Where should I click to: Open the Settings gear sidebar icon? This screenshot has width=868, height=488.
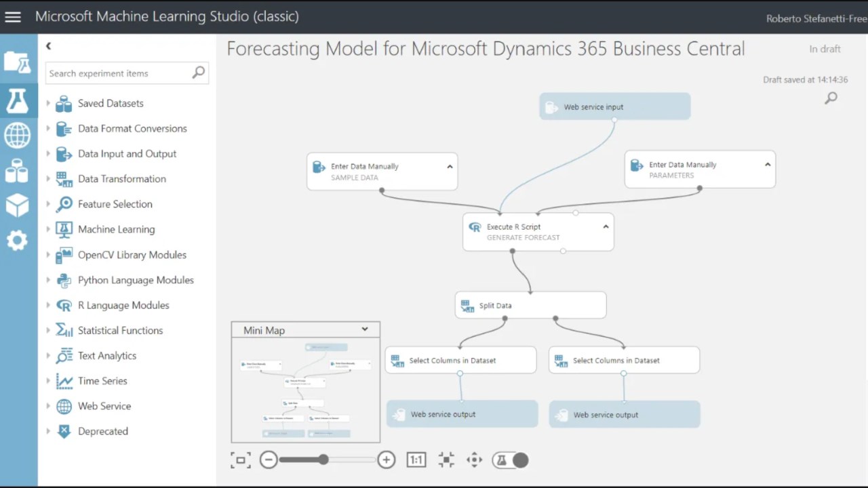(17, 241)
